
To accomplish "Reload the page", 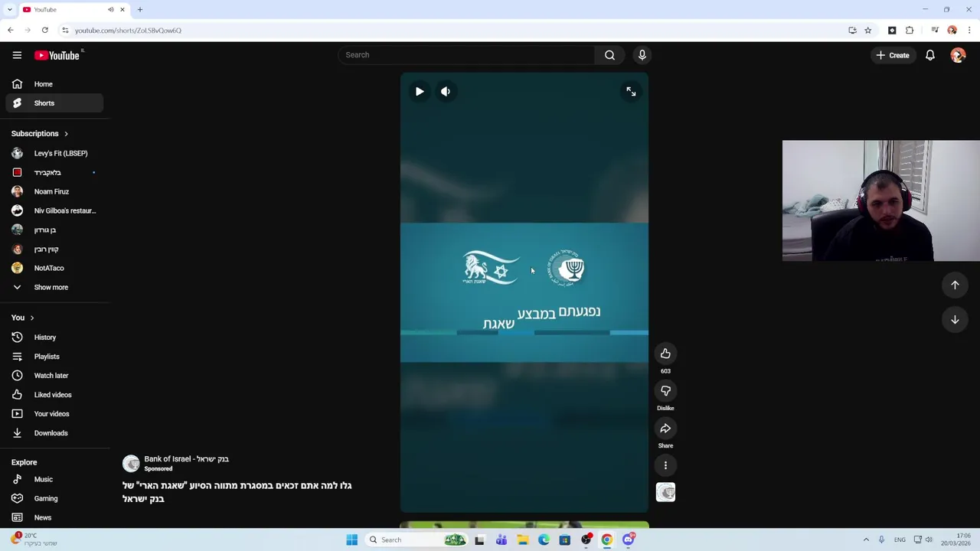I will (45, 31).
